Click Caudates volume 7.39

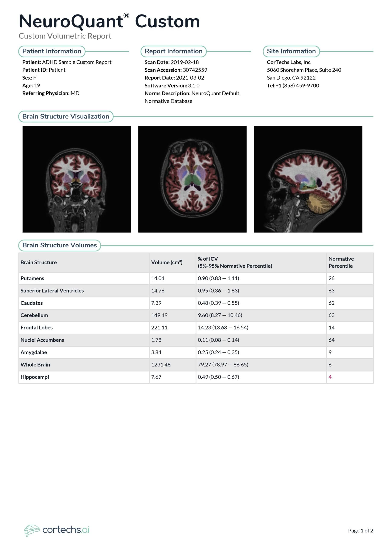point(156,303)
